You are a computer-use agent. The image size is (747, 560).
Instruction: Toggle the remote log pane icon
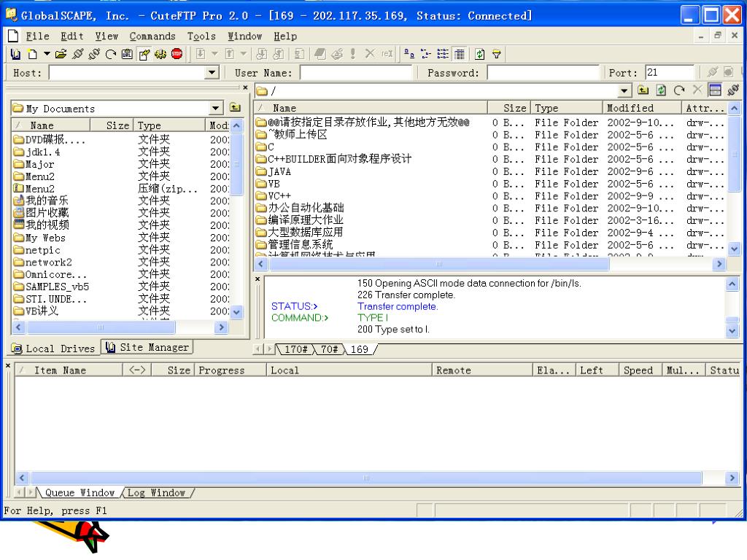(x=715, y=90)
